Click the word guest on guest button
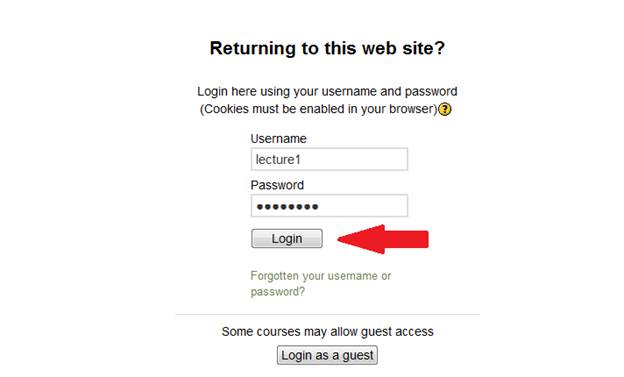 [x=358, y=355]
